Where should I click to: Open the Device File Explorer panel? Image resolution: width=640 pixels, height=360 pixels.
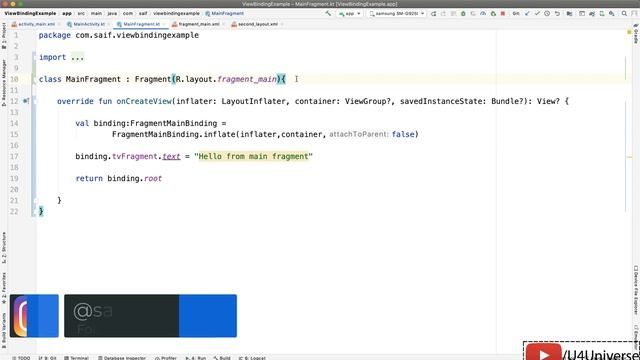click(636, 290)
